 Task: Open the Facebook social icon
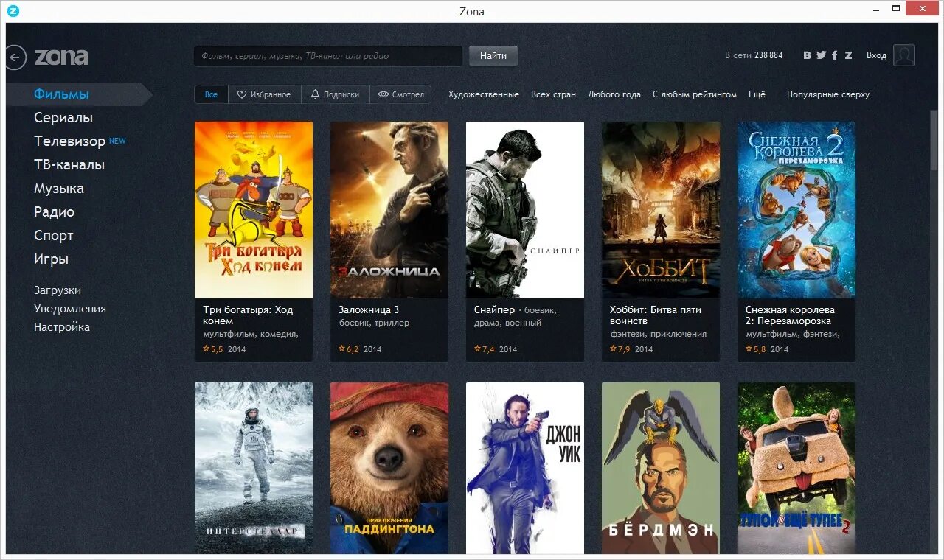click(x=835, y=55)
